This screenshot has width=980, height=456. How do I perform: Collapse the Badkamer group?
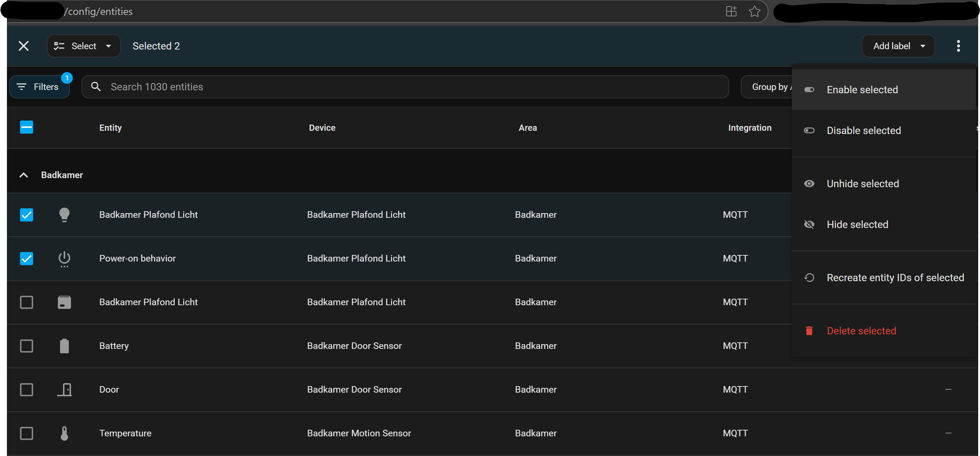pos(24,175)
